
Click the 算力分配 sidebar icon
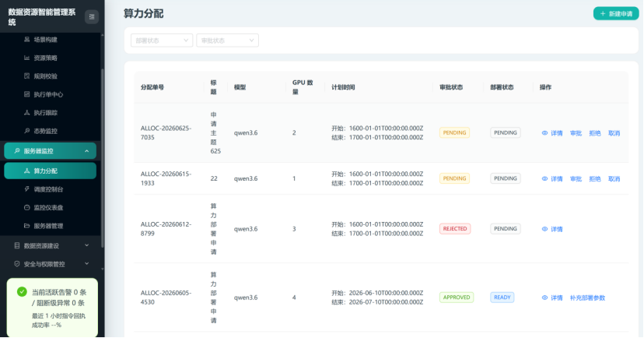[26, 171]
